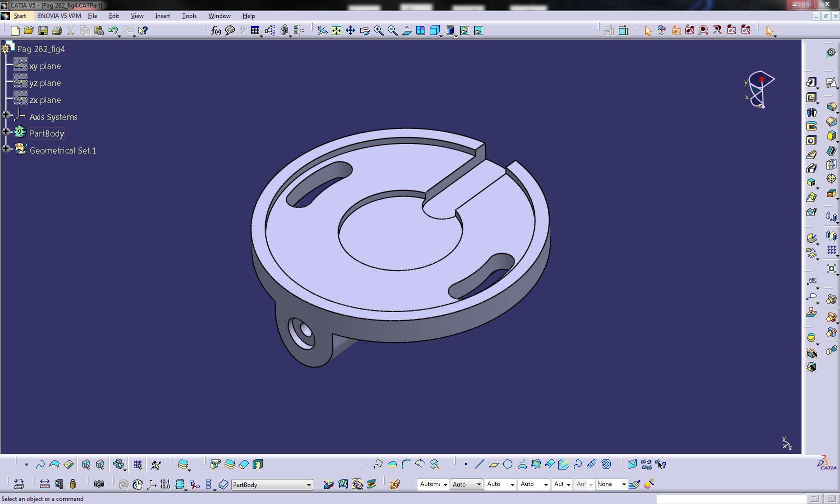Click the Undo arrow icon

[113, 31]
